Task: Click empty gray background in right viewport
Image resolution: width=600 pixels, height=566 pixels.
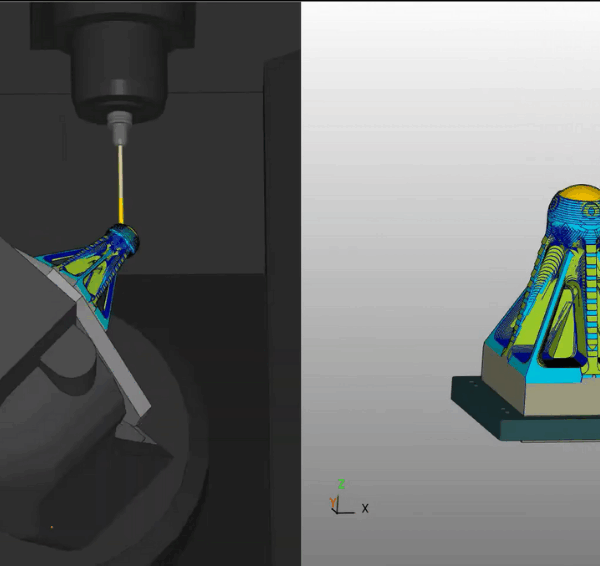Action: tap(420, 150)
